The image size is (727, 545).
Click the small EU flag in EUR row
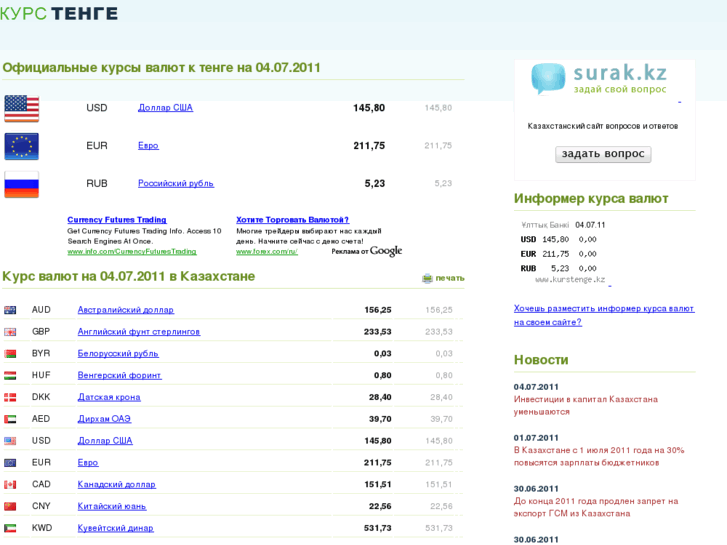click(x=10, y=462)
